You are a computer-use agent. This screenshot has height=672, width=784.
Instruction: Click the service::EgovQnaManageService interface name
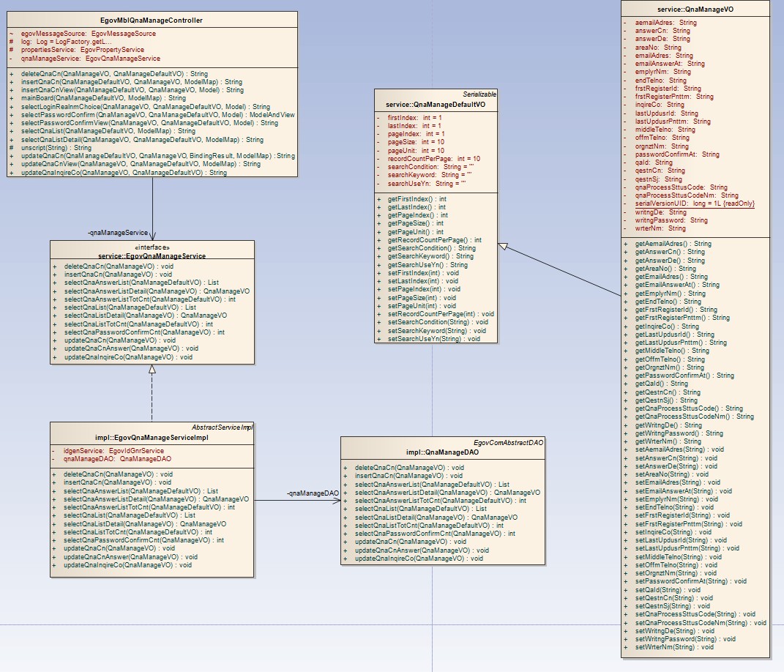click(x=152, y=256)
